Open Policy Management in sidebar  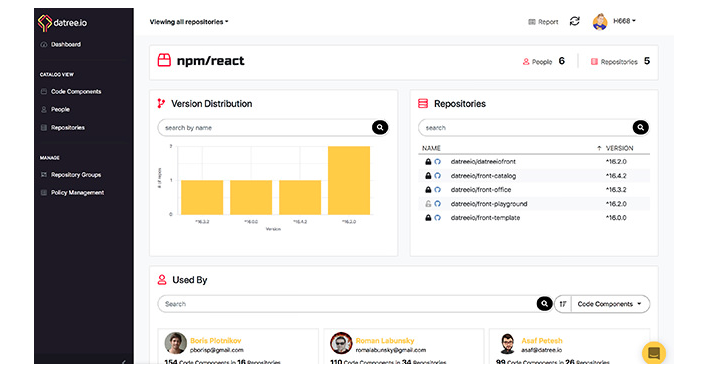click(x=73, y=192)
